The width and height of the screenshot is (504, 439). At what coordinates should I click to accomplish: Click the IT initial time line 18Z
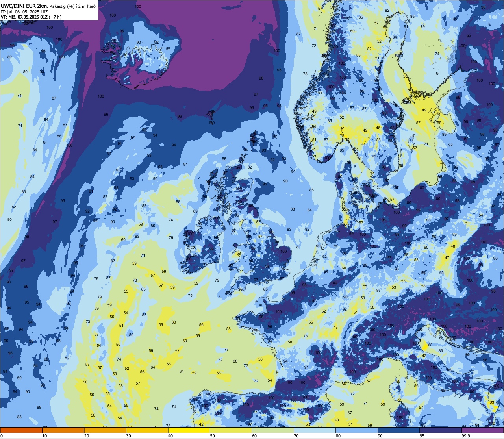pos(24,11)
